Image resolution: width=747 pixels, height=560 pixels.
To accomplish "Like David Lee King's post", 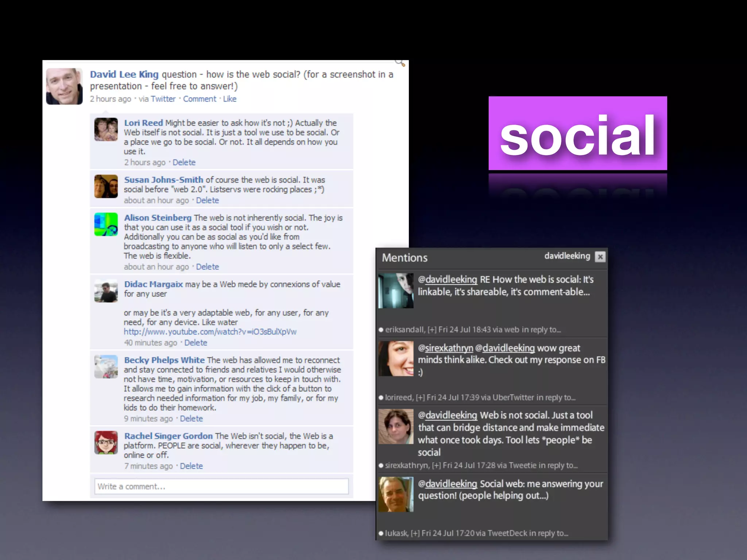I will (229, 99).
